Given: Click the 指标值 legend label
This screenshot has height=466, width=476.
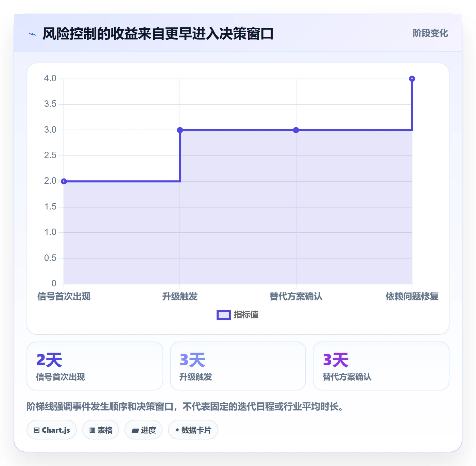Looking at the screenshot, I should coord(246,315).
